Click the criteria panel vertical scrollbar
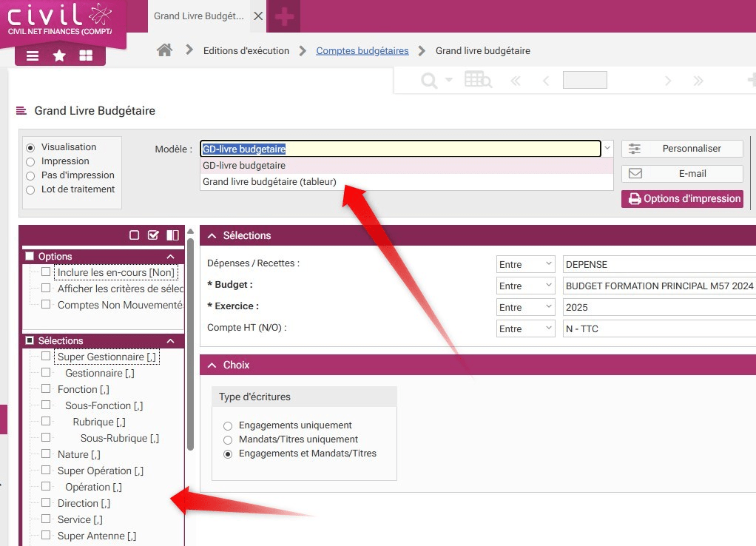This screenshot has width=756, height=546. pos(190,340)
